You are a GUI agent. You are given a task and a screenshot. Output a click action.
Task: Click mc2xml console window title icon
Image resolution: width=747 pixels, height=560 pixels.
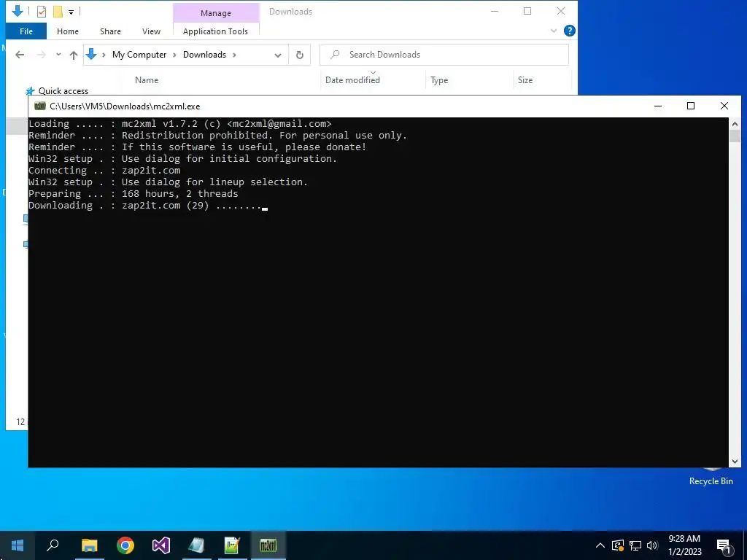point(40,106)
